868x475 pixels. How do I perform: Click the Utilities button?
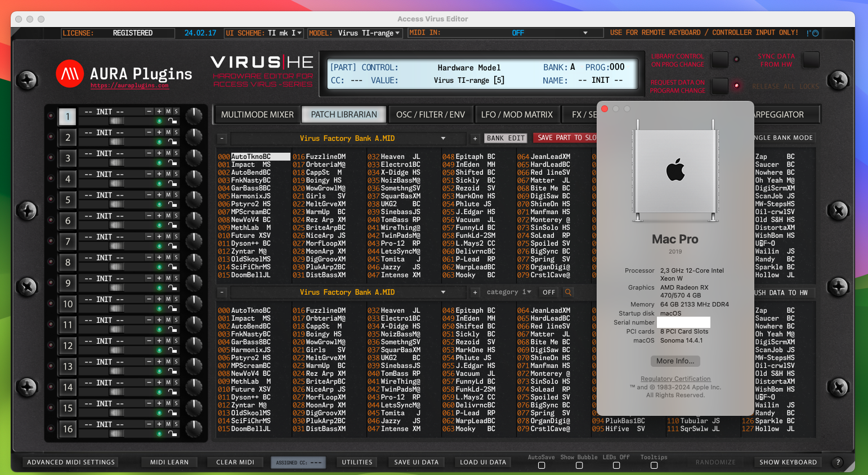pos(357,462)
